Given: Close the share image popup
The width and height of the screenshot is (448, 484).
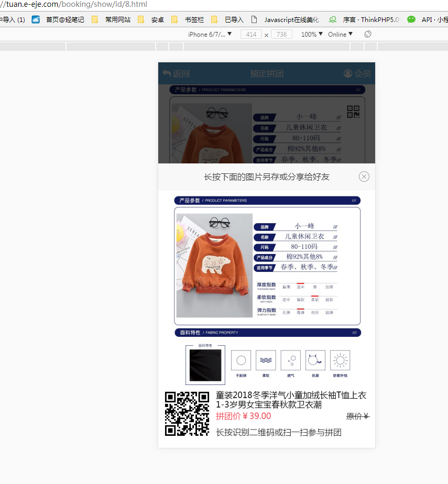Looking at the screenshot, I should (364, 177).
